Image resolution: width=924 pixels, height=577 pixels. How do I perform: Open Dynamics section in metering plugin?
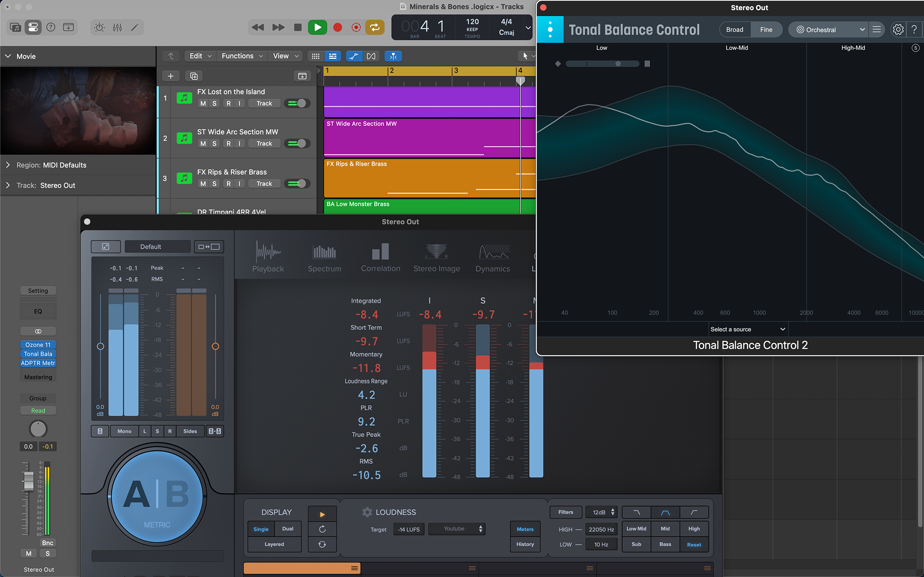pyautogui.click(x=493, y=257)
